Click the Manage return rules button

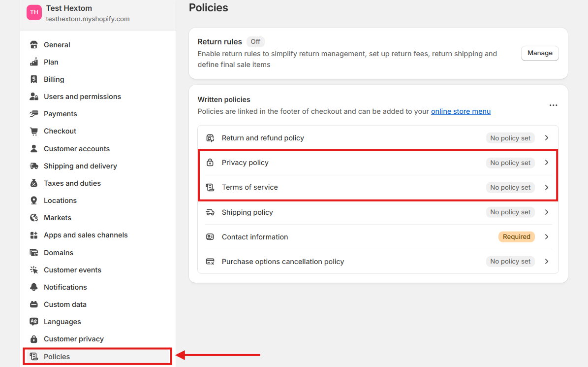pyautogui.click(x=540, y=53)
